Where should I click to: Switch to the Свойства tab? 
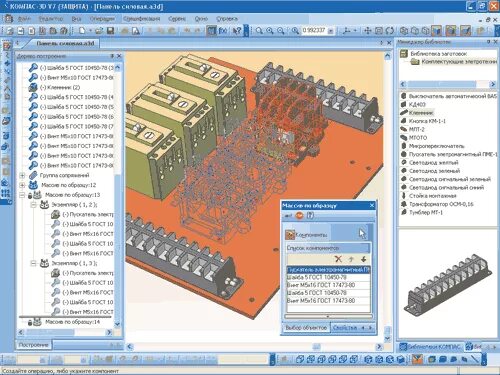pos(345,328)
